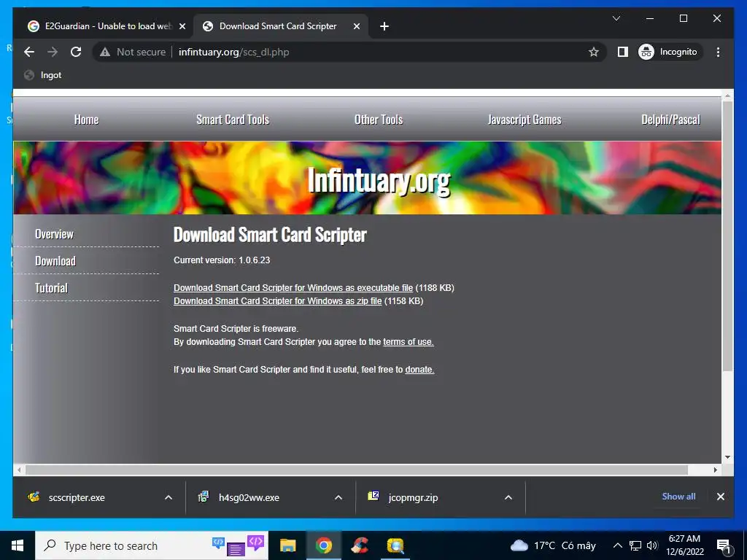Open the Javascript Games menu

click(x=524, y=120)
